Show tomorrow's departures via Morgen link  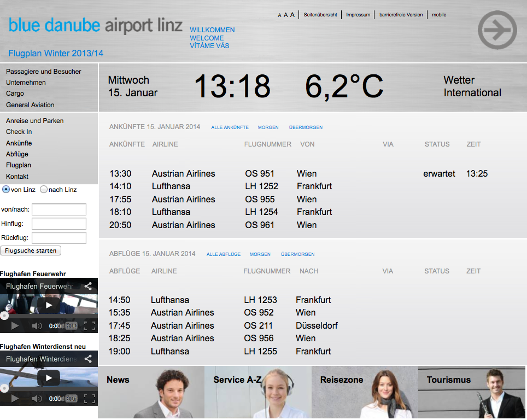(260, 254)
